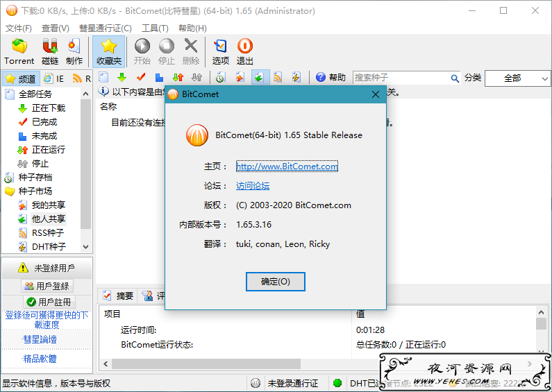
Task: Click the 磁链 magnet link icon
Action: click(x=50, y=51)
